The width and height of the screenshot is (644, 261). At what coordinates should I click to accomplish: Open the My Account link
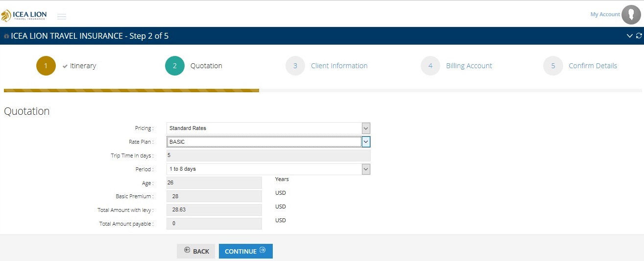pyautogui.click(x=605, y=15)
